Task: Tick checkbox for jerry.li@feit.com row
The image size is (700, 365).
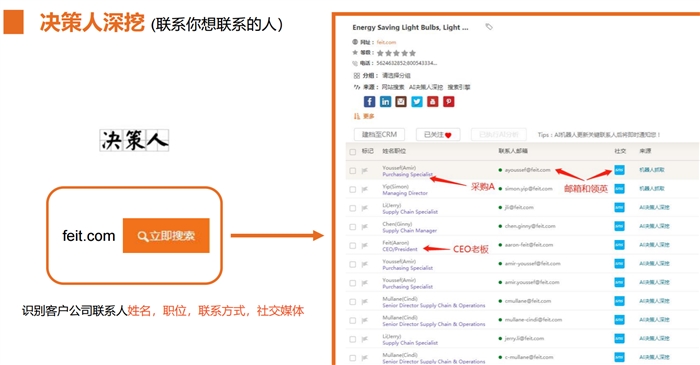Action: 353,340
